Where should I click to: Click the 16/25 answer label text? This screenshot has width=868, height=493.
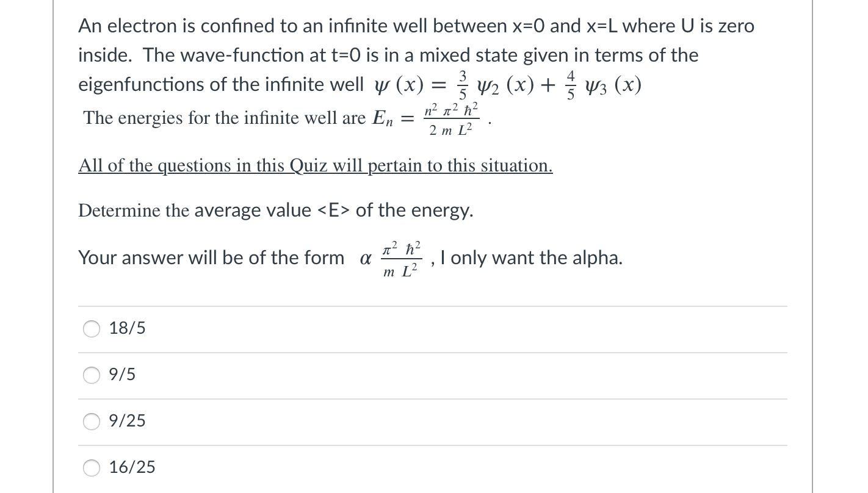[132, 467]
